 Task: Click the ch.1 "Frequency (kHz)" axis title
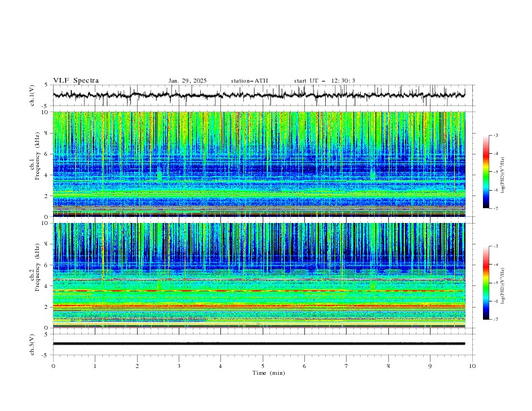37,156
